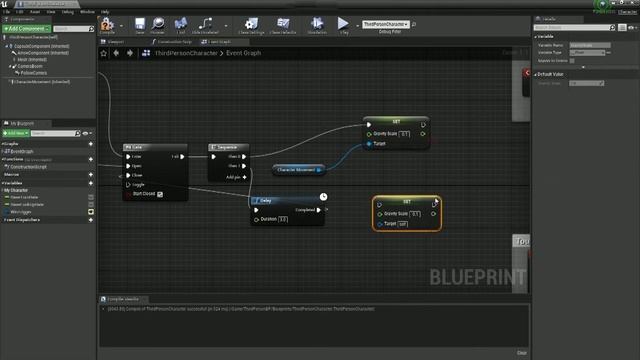Screen dimensions: 640x360
Task: Click the Variable Name text field
Action: (590, 45)
